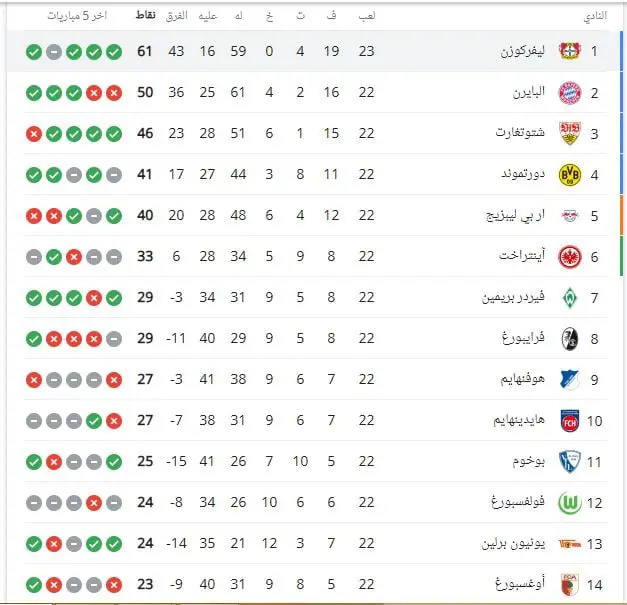Click the Bayer Leverkusen club logo
The image size is (627, 605).
point(570,51)
